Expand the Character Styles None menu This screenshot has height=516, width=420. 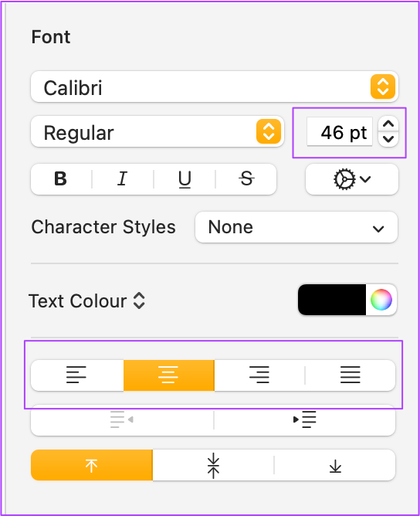point(296,227)
